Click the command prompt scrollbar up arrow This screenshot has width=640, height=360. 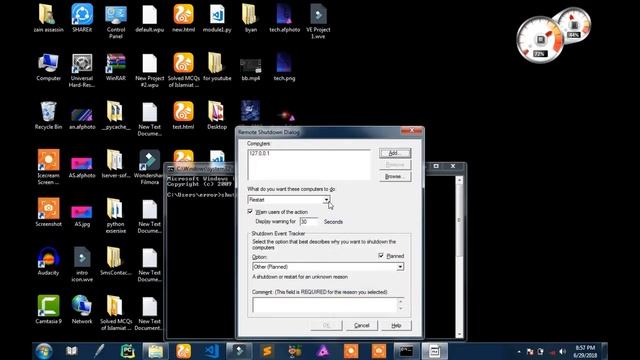pos(459,180)
